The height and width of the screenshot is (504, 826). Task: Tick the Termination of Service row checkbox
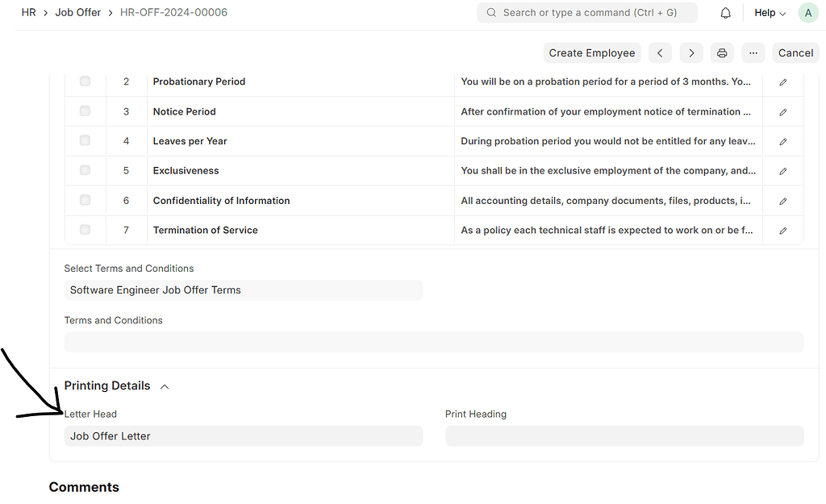(85, 230)
